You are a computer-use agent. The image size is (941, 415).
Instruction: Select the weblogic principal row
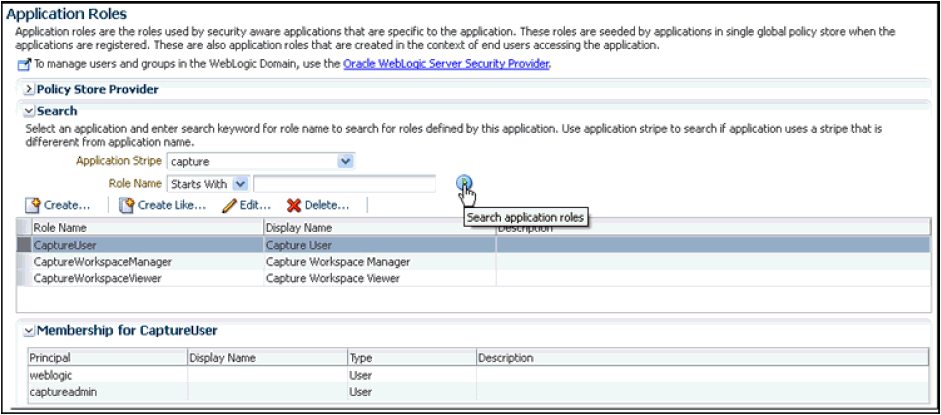point(478,375)
